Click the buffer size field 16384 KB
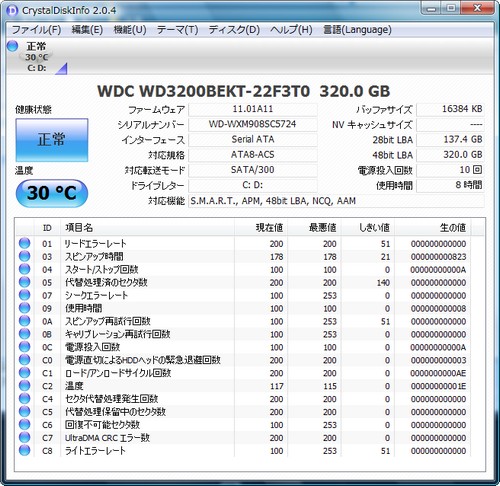 (x=450, y=109)
